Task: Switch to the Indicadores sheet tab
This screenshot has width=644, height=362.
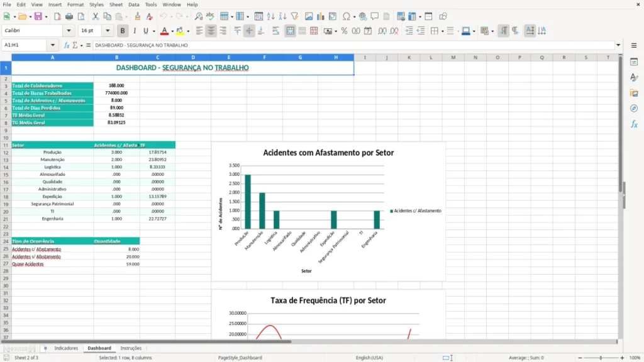Action: click(x=66, y=348)
